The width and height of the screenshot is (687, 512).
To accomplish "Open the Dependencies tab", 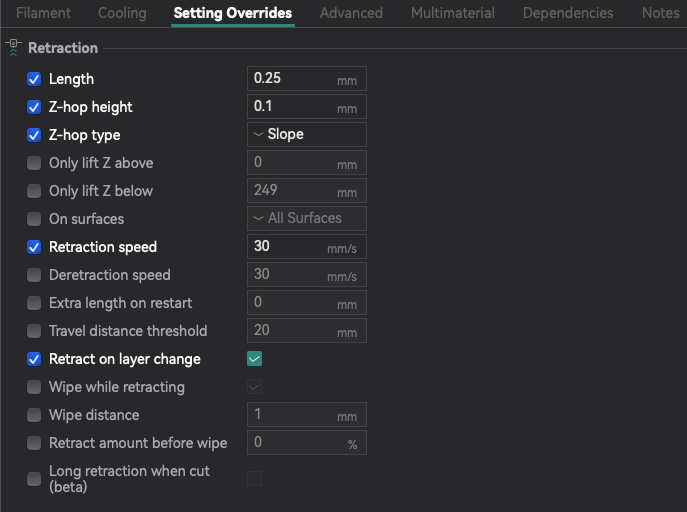I will 568,13.
